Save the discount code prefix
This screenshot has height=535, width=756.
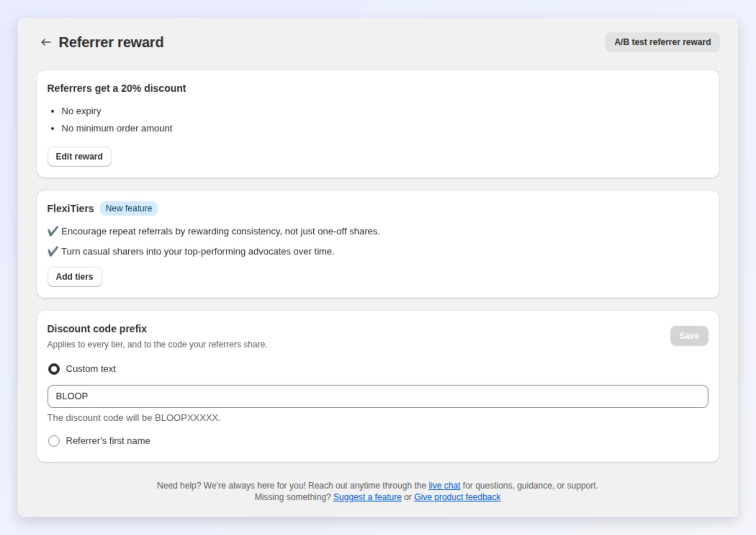click(x=689, y=336)
